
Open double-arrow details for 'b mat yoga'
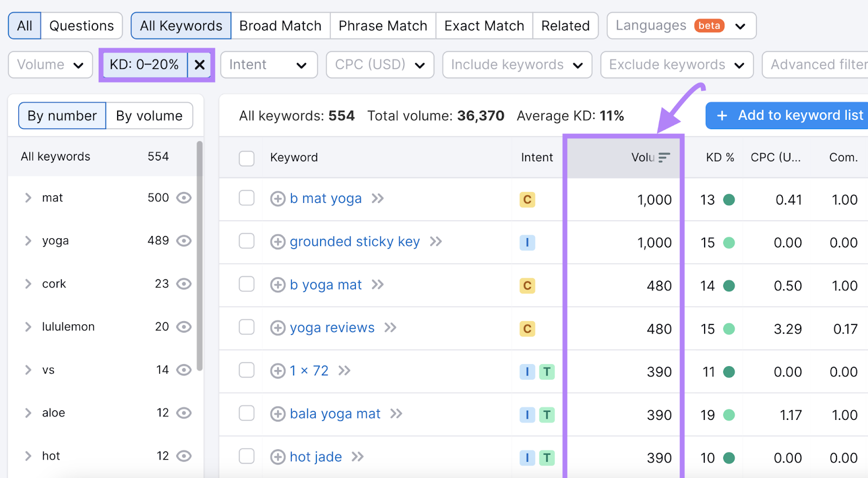point(378,199)
